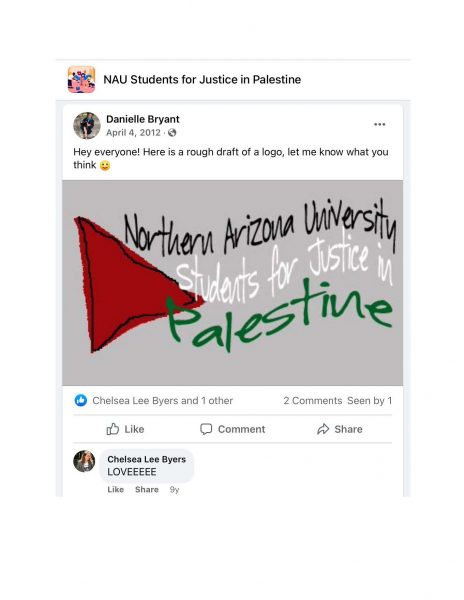
Task: Like the LOVEEEEE comment
Action: [x=116, y=489]
